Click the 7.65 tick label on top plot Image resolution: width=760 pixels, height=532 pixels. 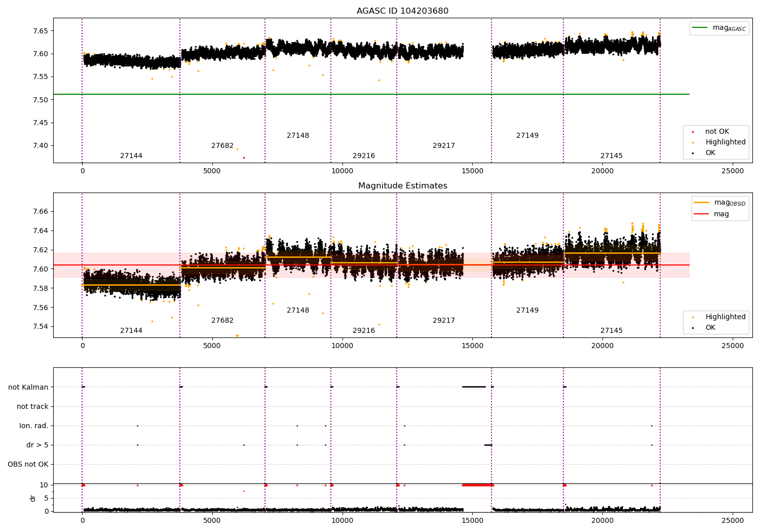[x=40, y=31]
